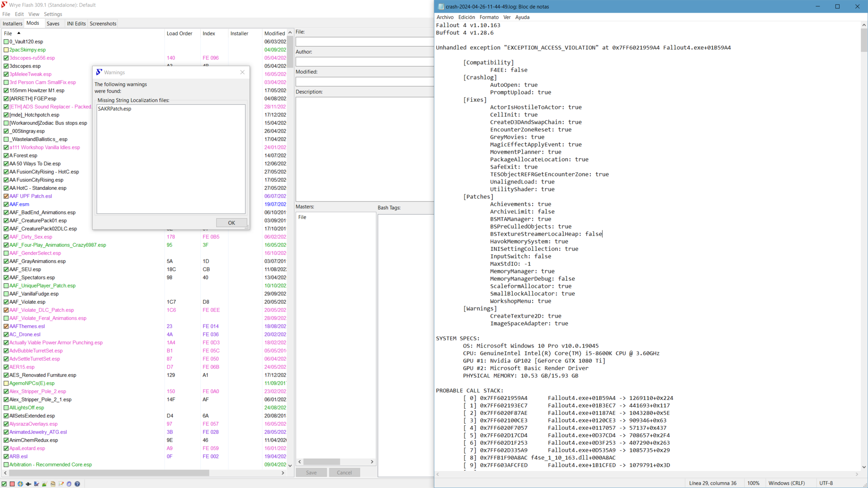Image resolution: width=868 pixels, height=488 pixels.
Task: Click the Warnings dialog title icon
Action: click(99, 72)
